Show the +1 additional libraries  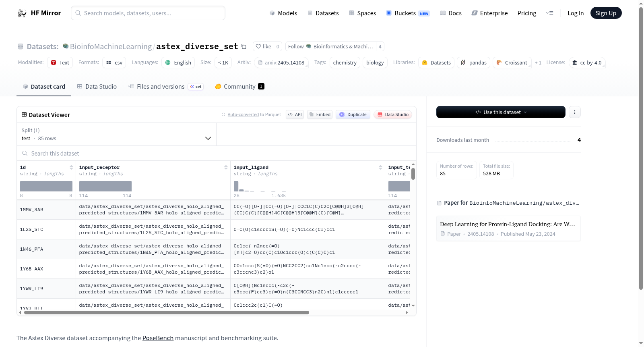point(538,62)
